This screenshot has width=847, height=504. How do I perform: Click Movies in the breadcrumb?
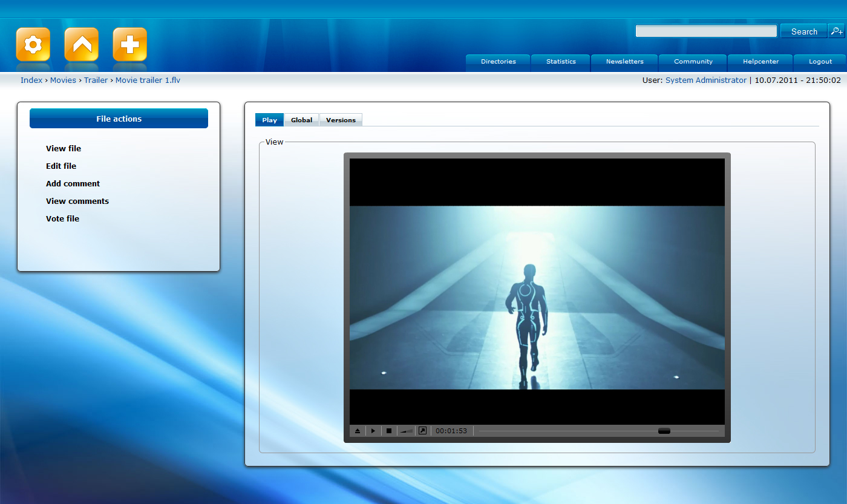pos(63,80)
